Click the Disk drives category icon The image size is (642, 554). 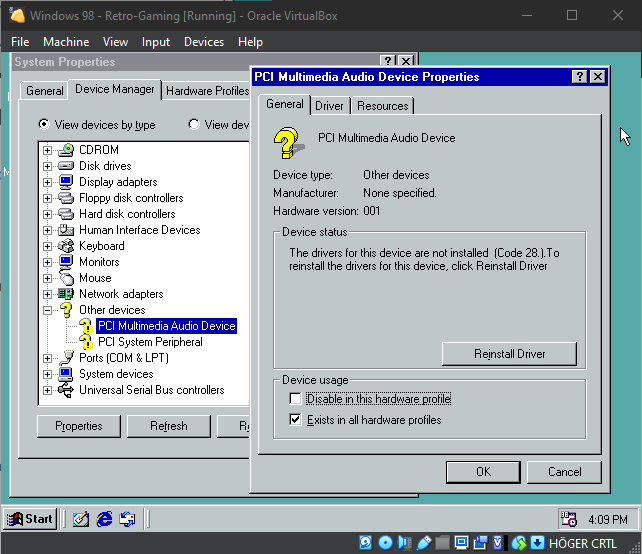(66, 166)
